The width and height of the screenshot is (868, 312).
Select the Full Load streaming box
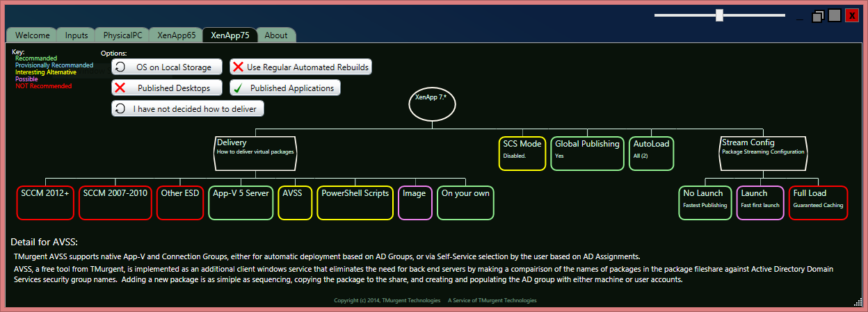(818, 203)
